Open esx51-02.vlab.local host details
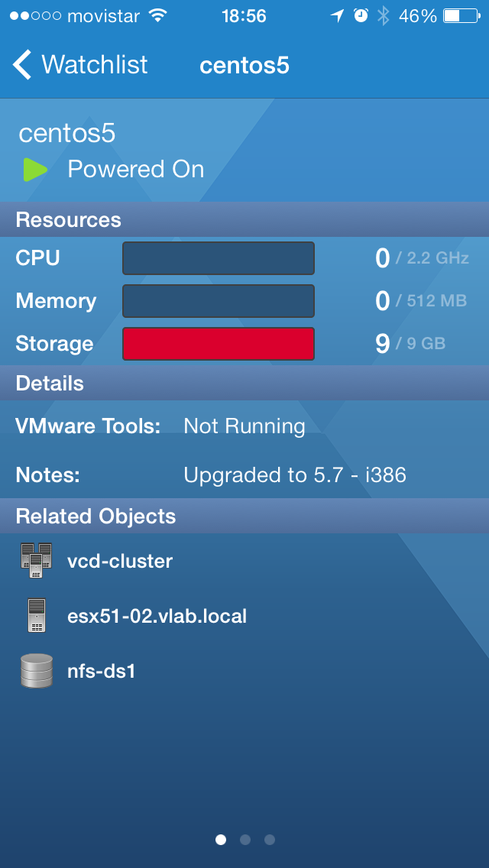 pos(157,617)
